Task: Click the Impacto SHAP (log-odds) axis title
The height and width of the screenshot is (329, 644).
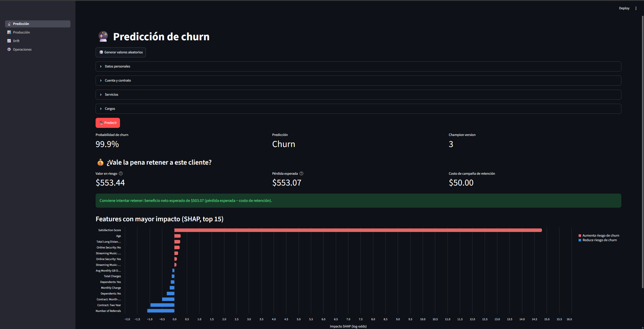Action: [x=348, y=326]
